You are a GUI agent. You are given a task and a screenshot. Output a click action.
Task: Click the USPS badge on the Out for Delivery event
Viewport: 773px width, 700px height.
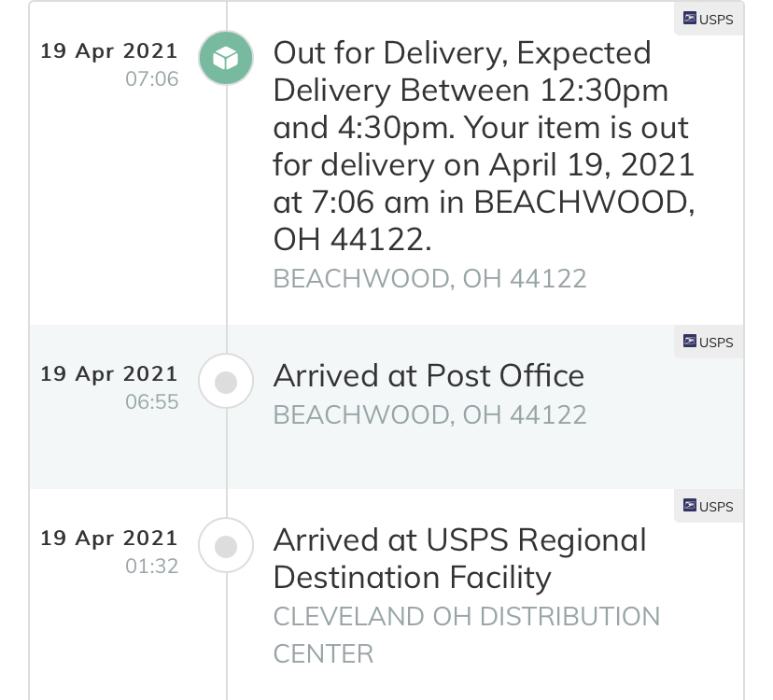tap(709, 20)
